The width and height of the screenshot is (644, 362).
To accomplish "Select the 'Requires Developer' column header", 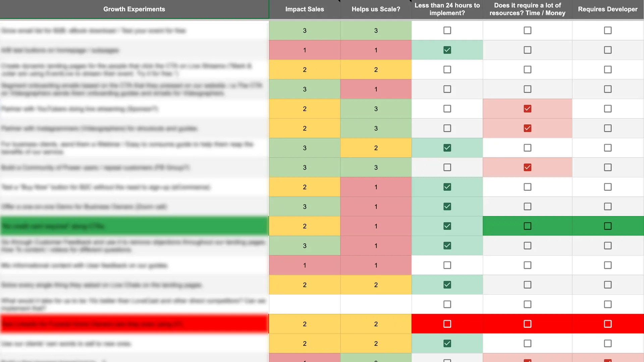I will tap(608, 9).
